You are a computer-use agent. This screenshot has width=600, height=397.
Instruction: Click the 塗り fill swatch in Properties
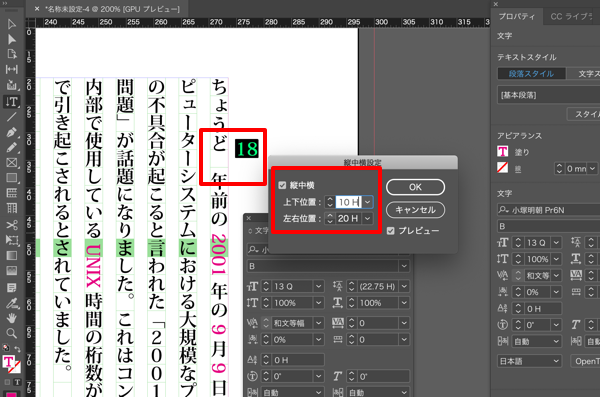click(503, 152)
